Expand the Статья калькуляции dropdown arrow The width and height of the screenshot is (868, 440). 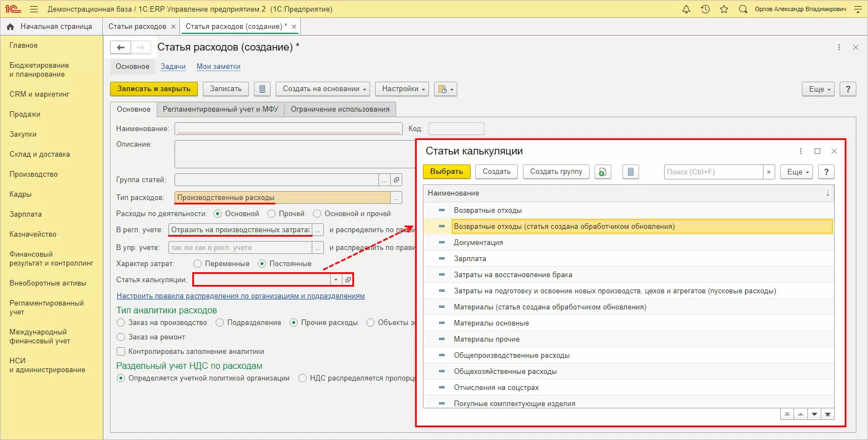tap(336, 279)
